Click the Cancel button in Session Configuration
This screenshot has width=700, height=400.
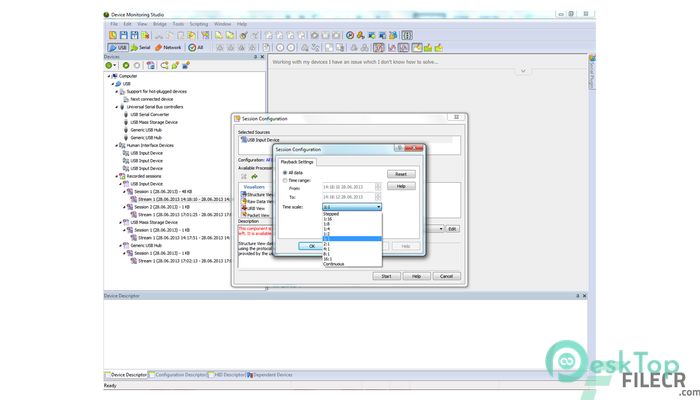(446, 276)
